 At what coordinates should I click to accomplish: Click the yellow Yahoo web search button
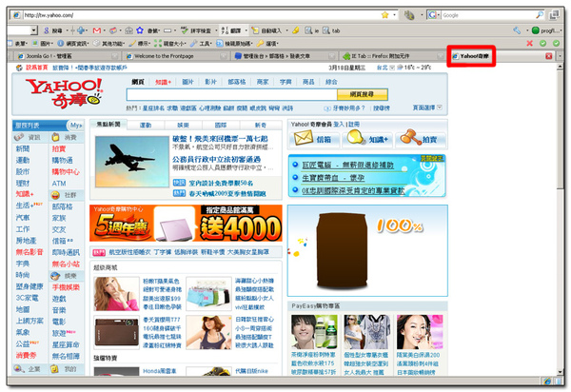pos(362,94)
